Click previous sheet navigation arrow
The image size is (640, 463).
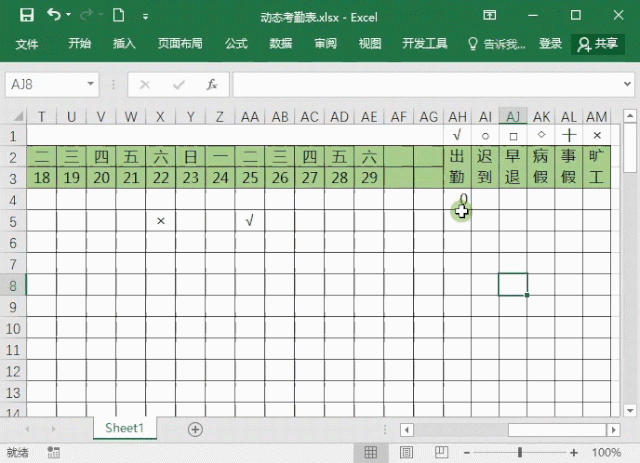pos(28,429)
